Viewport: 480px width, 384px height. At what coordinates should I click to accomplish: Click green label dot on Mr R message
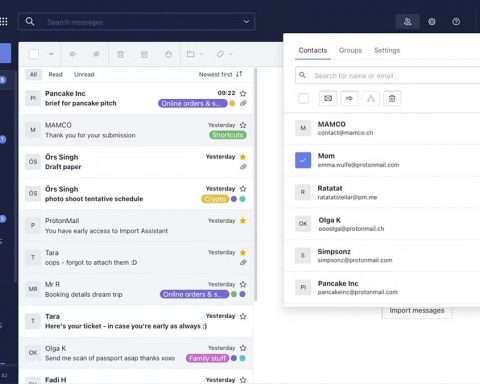[x=234, y=294]
